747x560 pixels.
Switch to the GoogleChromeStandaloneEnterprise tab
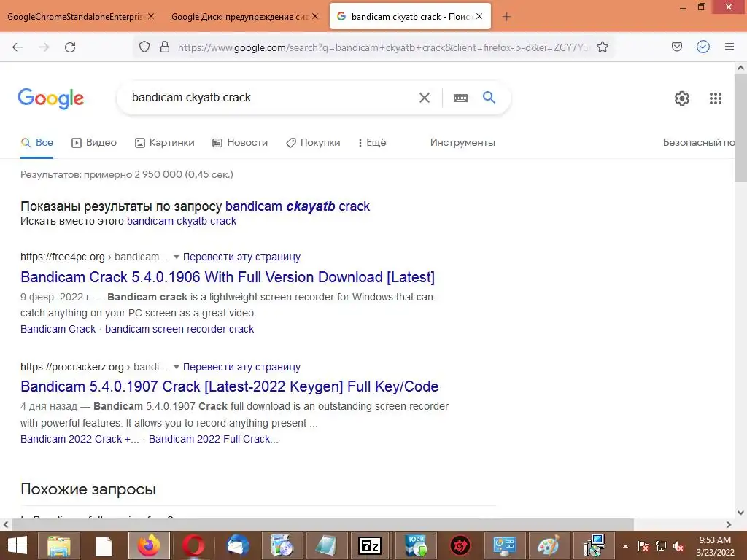[75, 17]
